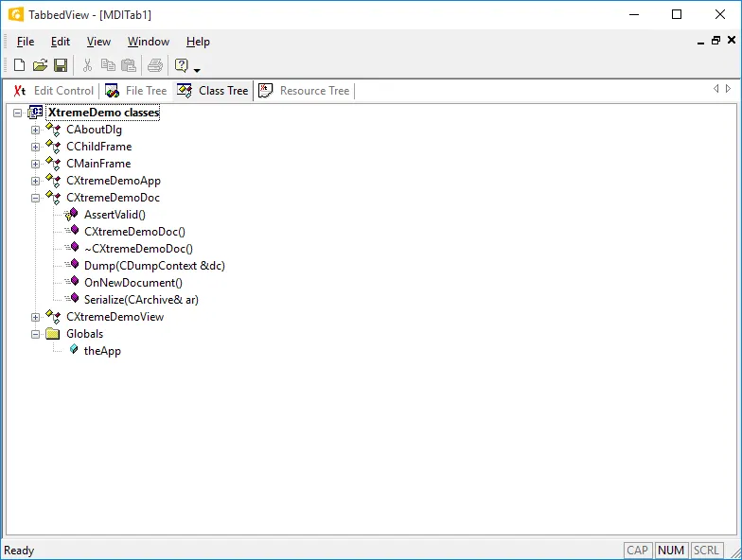742x560 pixels.
Task: Open the View menu
Action: [x=98, y=42]
